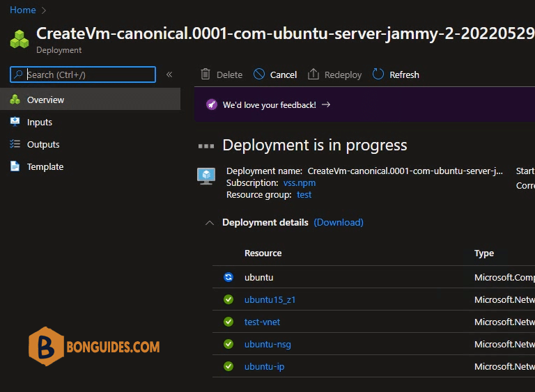Viewport: 535px width, 392px height.
Task: Click the green check icon for test-vnet
Action: coord(228,322)
